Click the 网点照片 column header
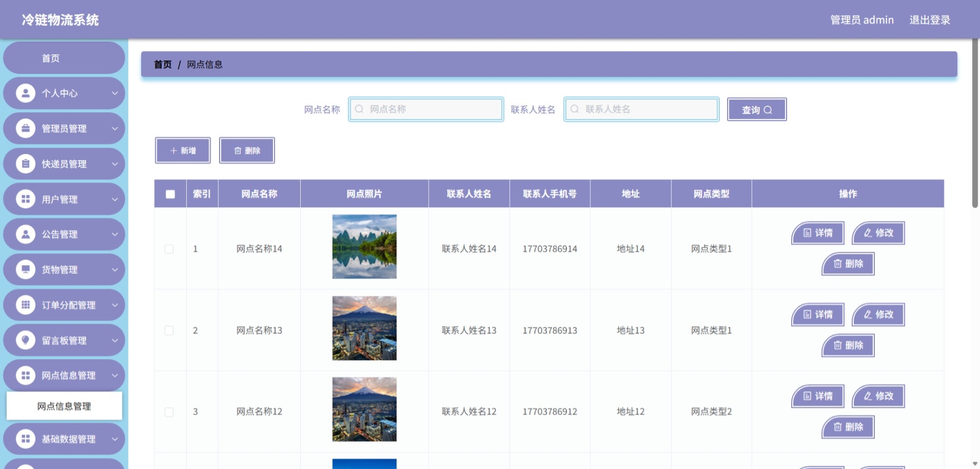Viewport: 980px width, 469px height. coord(364,194)
